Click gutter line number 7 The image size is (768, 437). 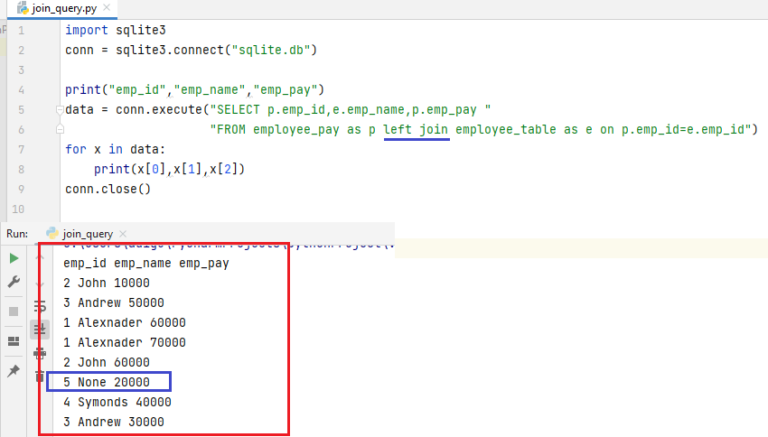[21, 149]
